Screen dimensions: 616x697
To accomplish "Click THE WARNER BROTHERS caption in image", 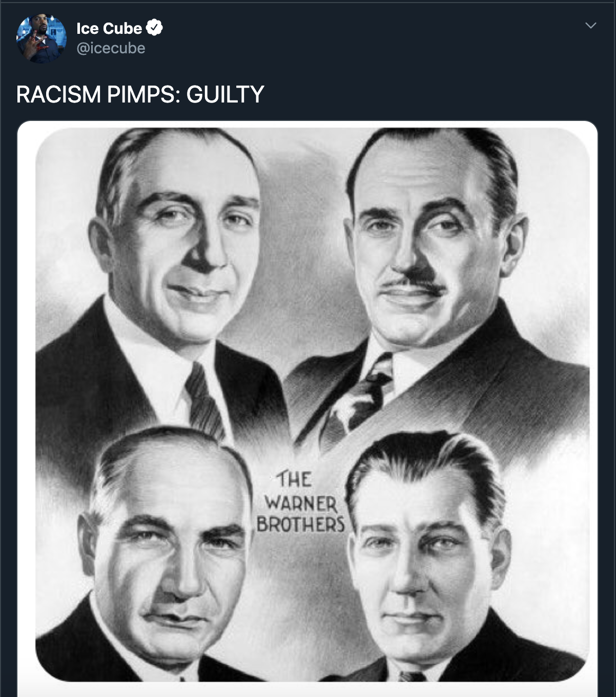I will click(301, 502).
